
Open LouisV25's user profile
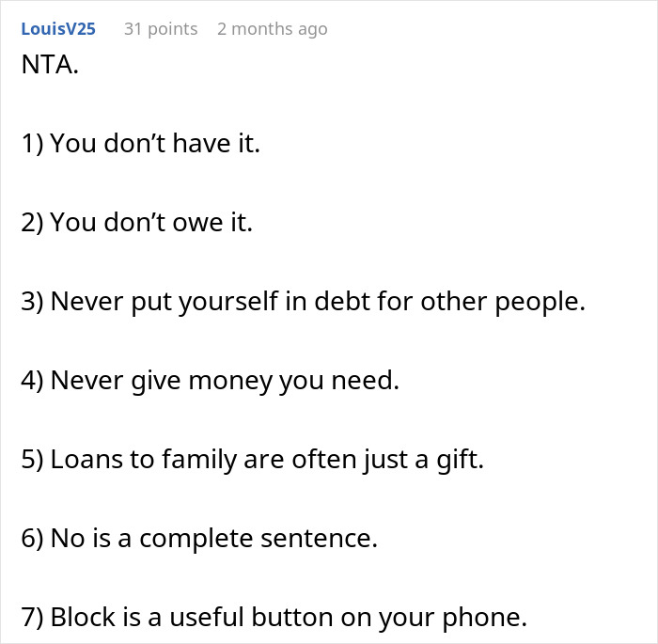pyautogui.click(x=57, y=29)
